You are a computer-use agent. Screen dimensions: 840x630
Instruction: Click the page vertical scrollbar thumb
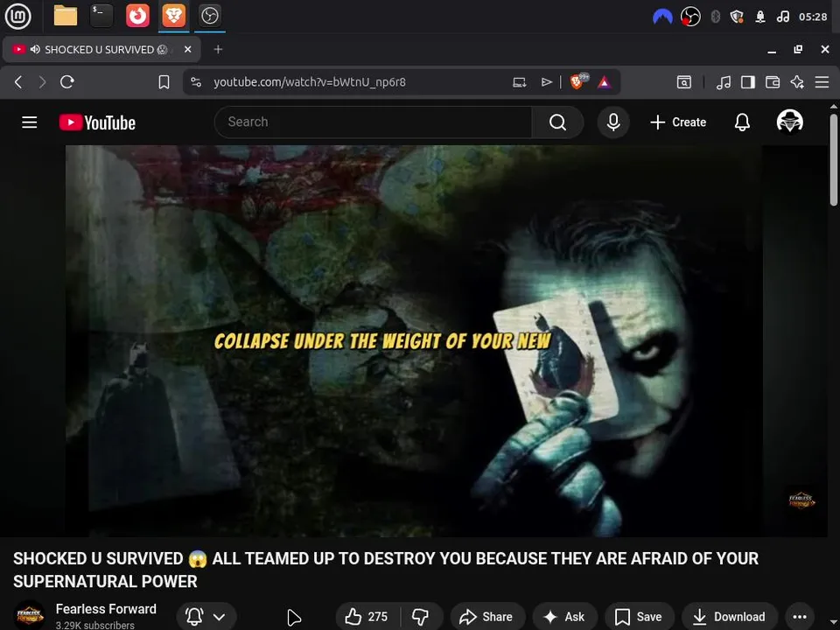834,159
